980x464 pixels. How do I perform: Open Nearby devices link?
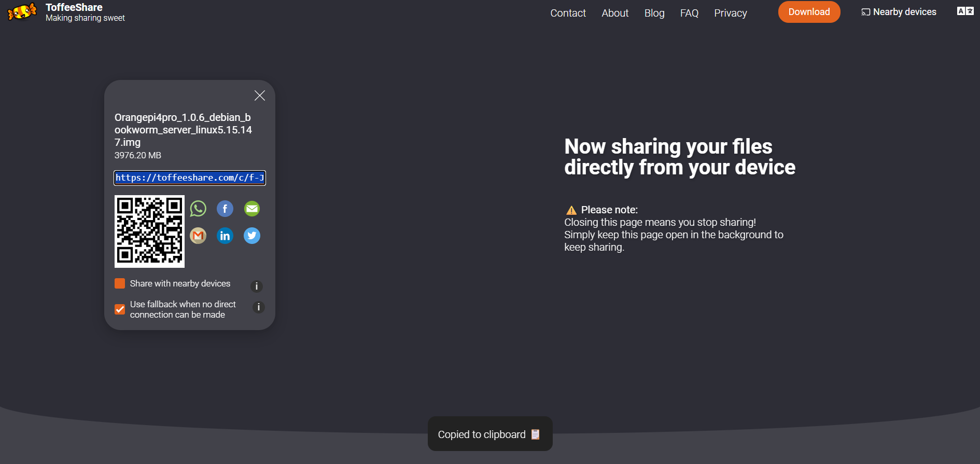[x=899, y=12]
